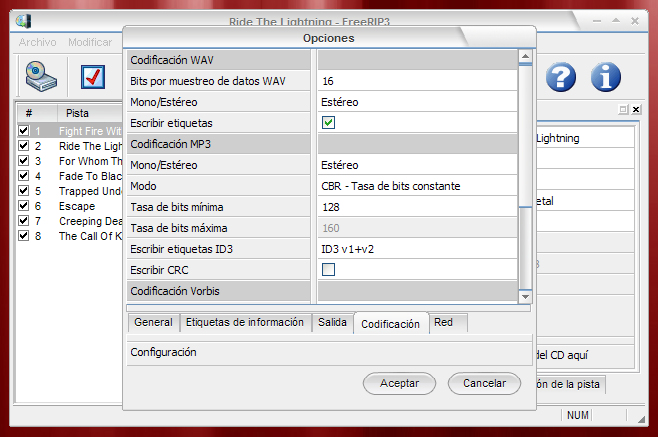Click the Lightning album field in side panel
Viewport: 658px width, 437px height.
(585, 138)
